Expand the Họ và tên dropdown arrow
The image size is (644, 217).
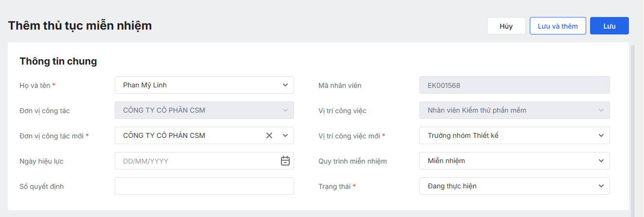[285, 85]
